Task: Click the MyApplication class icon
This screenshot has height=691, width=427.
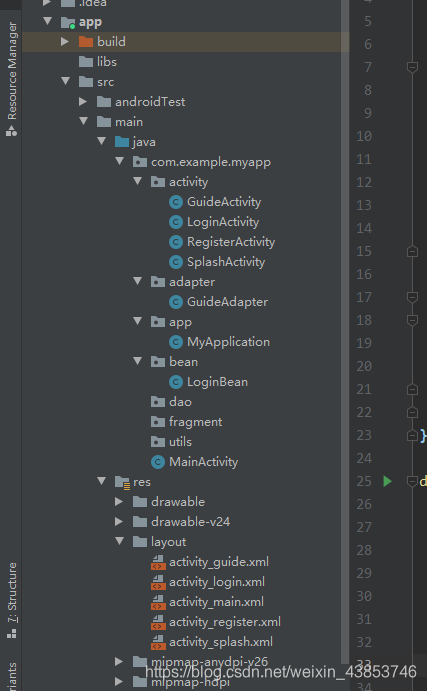Action: pyautogui.click(x=176, y=342)
